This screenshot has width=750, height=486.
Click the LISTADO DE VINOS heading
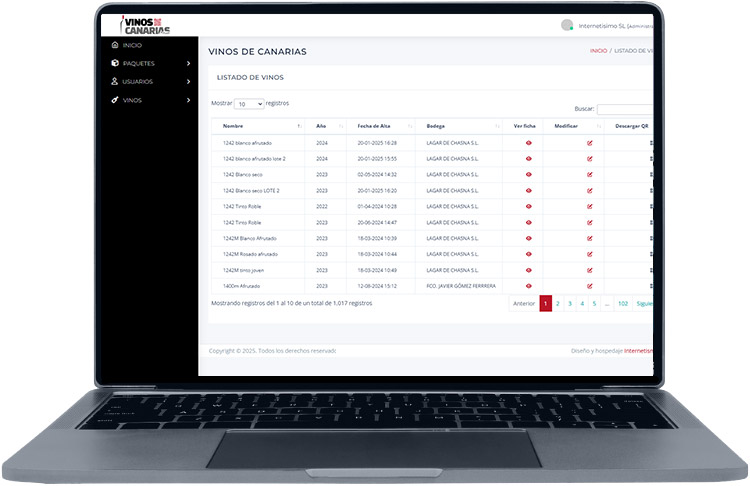tap(250, 77)
